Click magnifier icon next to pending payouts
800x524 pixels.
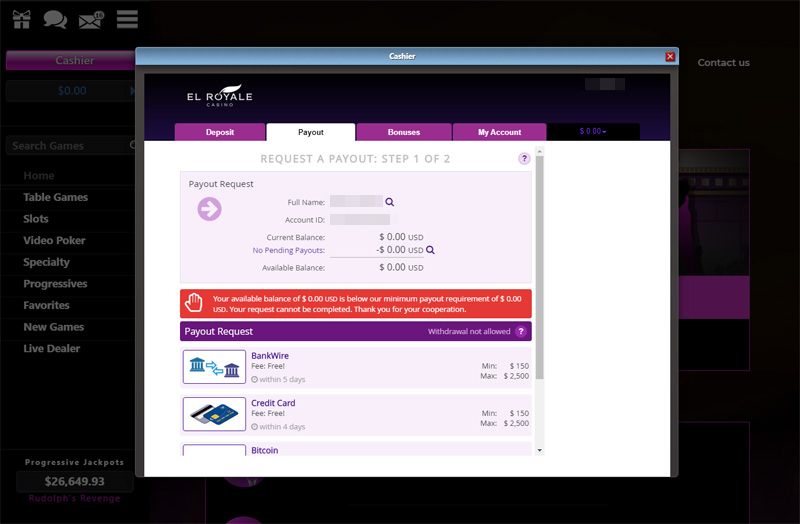(x=430, y=250)
